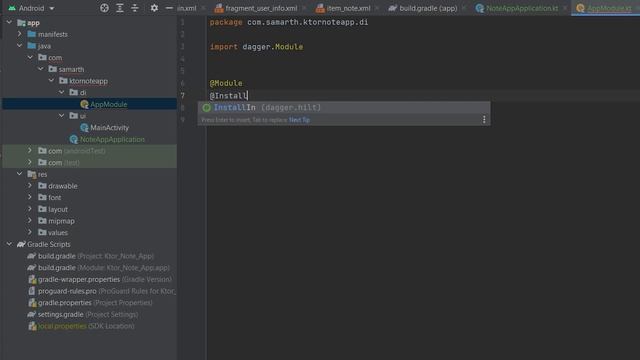Screen dimensions: 640x360
Task: Click the NoteAppApplication Kotlin class icon
Action: (74, 139)
